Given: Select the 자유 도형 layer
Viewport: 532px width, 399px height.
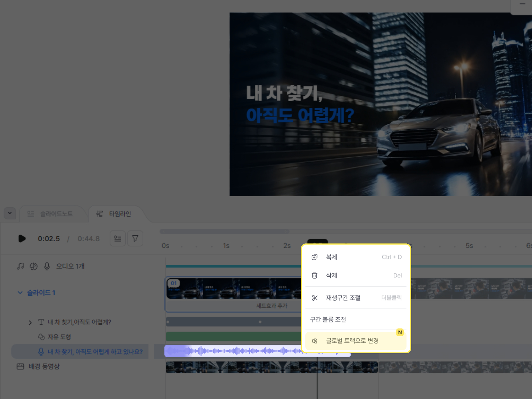Looking at the screenshot, I should (59, 337).
